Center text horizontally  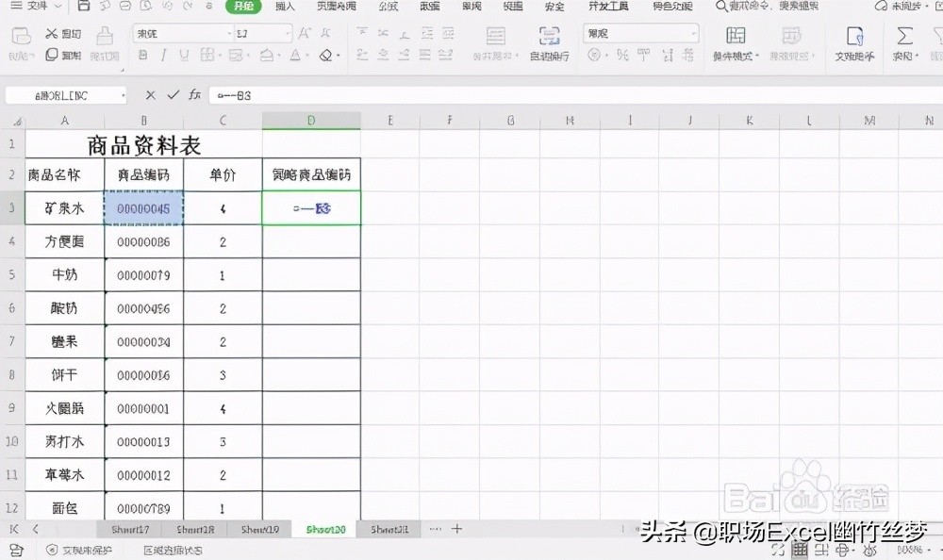pos(383,56)
